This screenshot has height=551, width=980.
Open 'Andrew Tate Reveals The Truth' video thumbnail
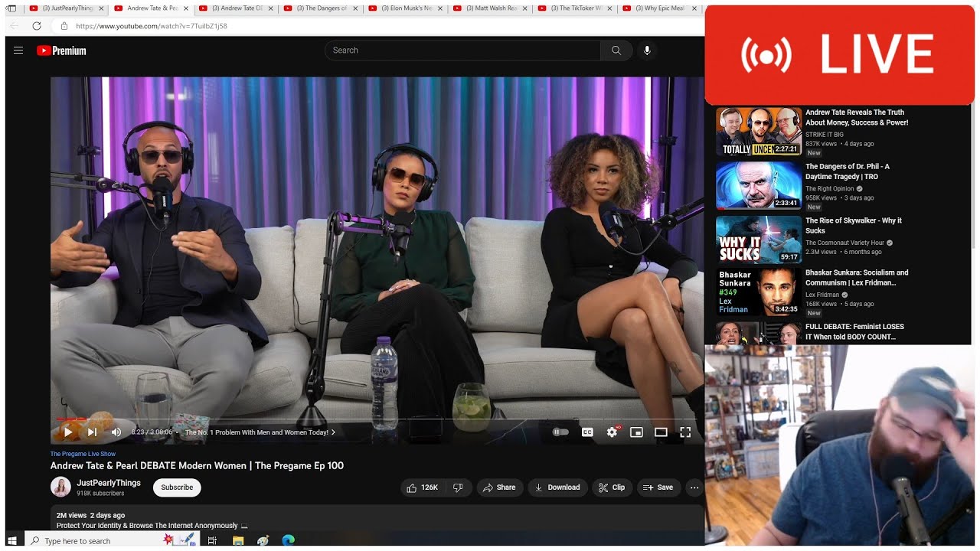759,132
